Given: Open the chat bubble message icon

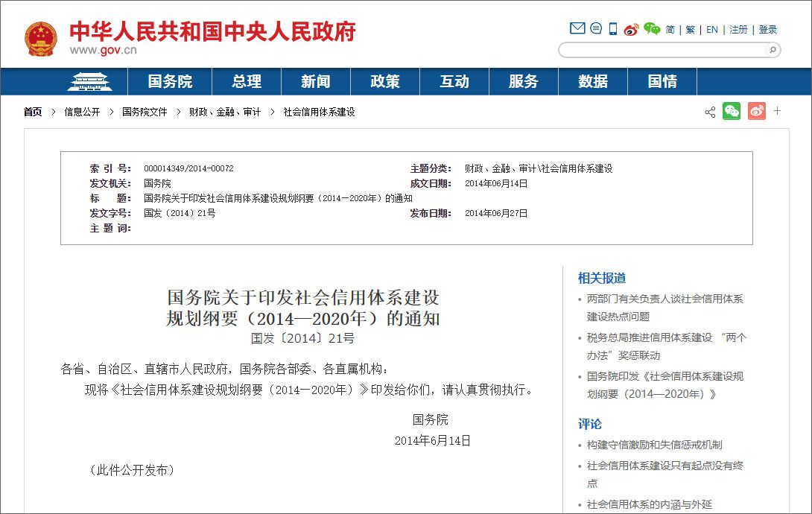Looking at the screenshot, I should click(596, 29).
